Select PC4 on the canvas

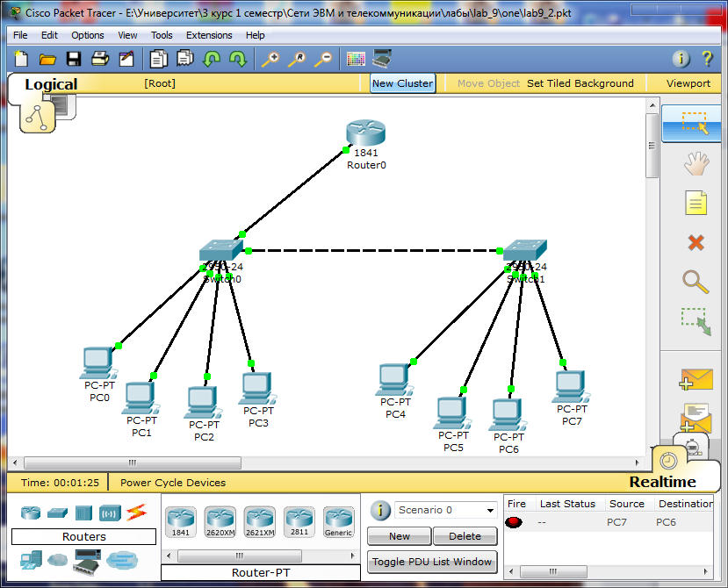click(x=393, y=381)
